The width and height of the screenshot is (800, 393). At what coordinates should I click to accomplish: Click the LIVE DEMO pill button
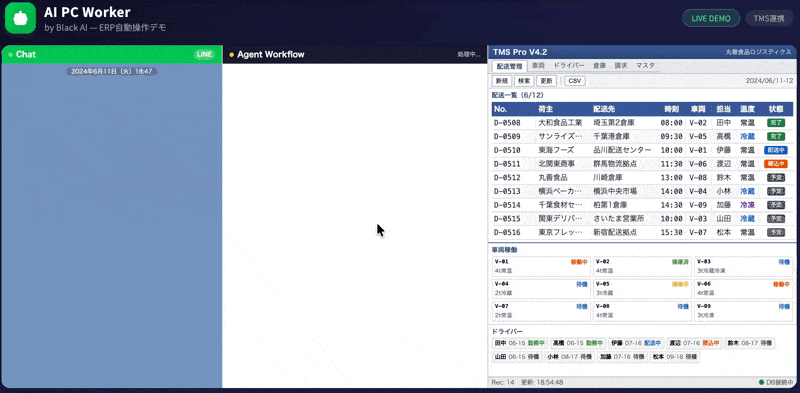coord(711,18)
